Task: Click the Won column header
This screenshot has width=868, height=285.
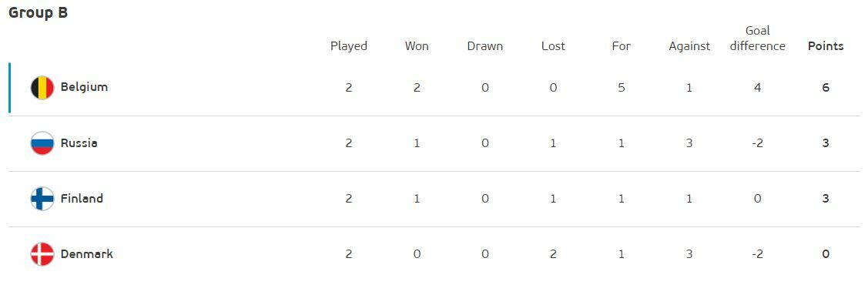Action: [x=417, y=46]
